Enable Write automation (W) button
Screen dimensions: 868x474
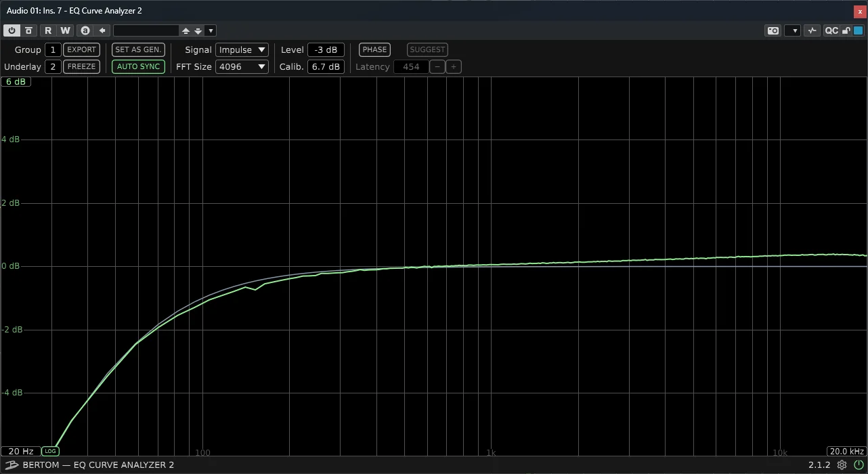65,30
